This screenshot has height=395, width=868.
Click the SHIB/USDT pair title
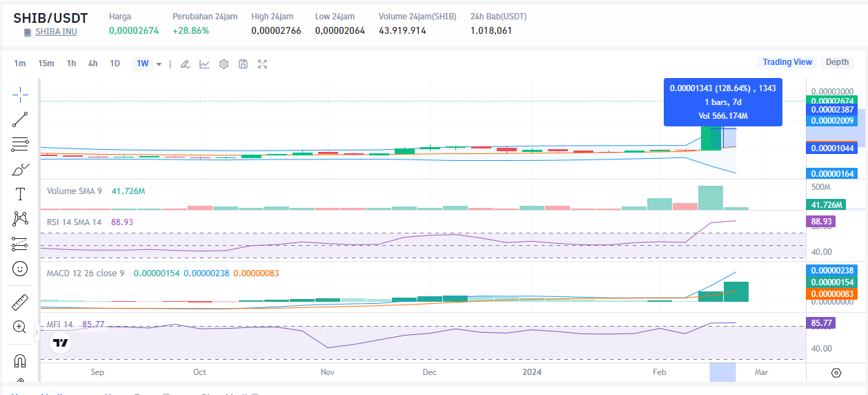pos(50,18)
